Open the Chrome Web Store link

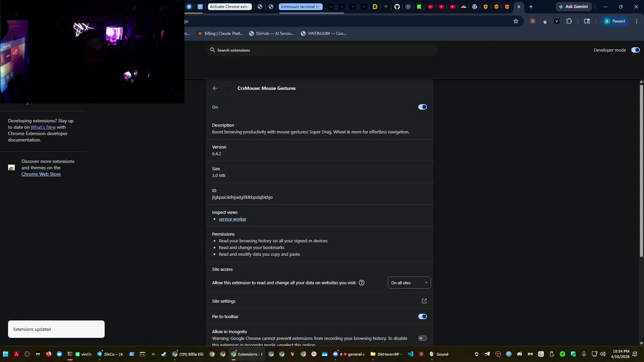click(x=41, y=174)
